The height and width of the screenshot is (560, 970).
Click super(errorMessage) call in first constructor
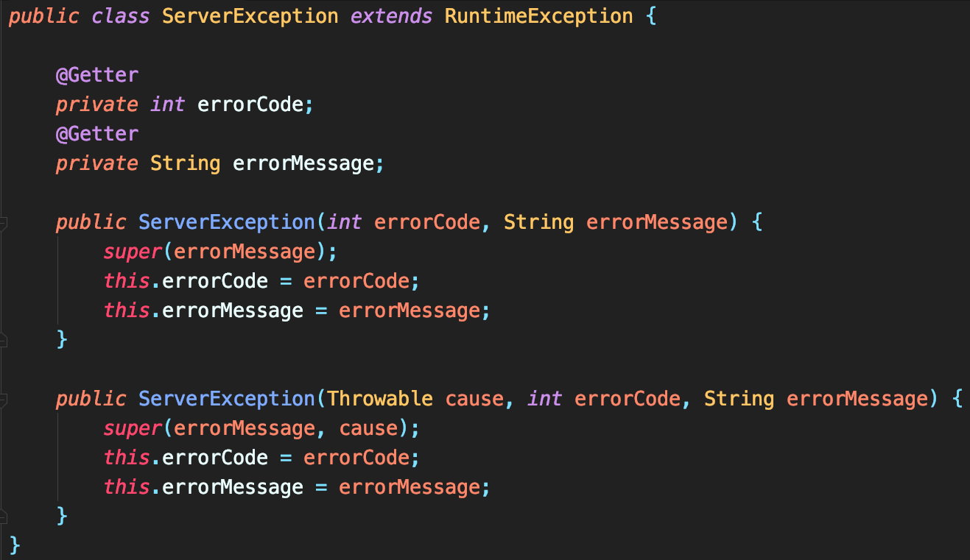tap(133, 252)
